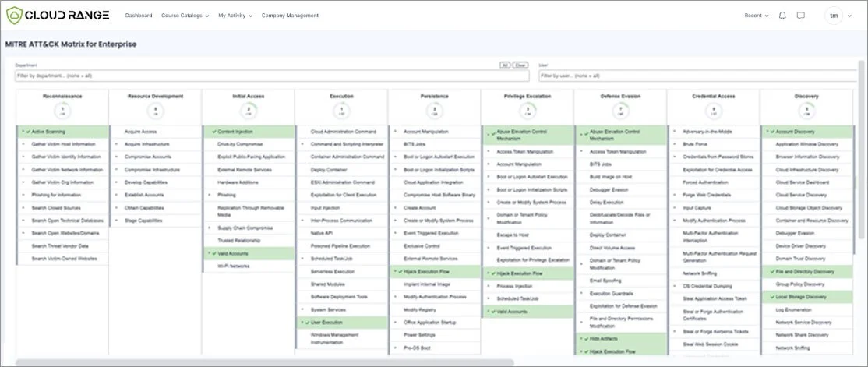
Task: Select the highlighted Active Scanning technique
Action: click(62, 132)
